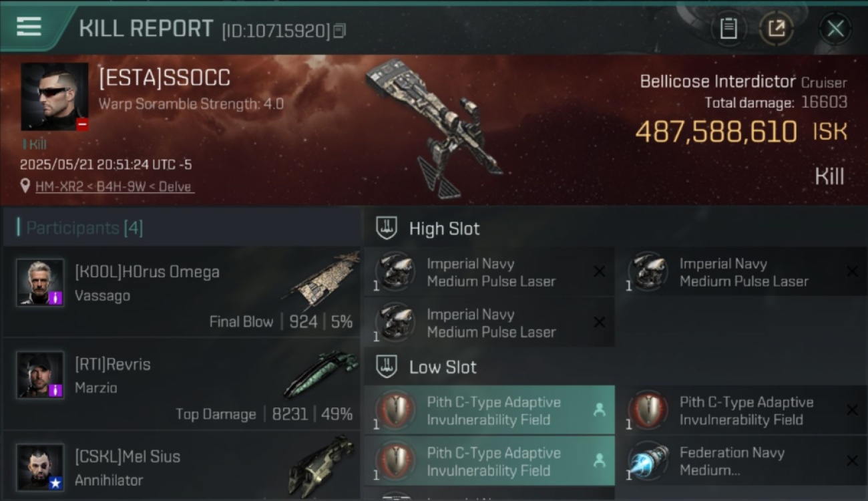This screenshot has width=868, height=501.
Task: Click person icon on second highlighted Pith field
Action: pyautogui.click(x=599, y=460)
